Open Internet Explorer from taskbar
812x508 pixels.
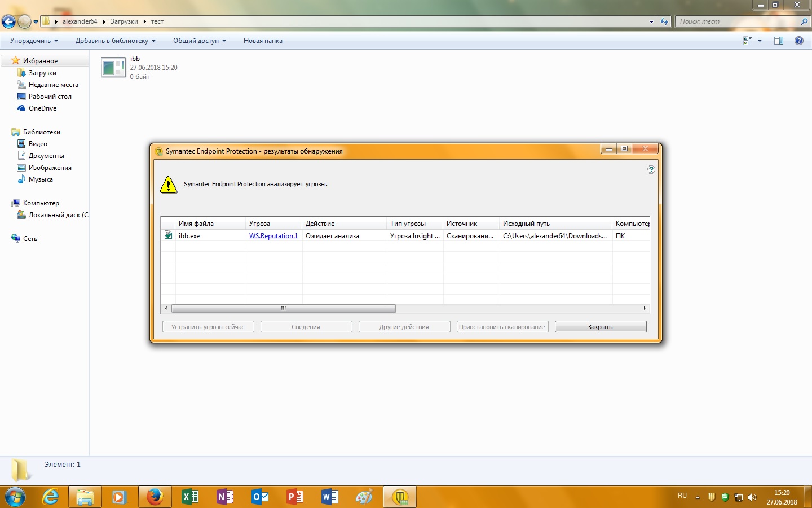coord(50,497)
